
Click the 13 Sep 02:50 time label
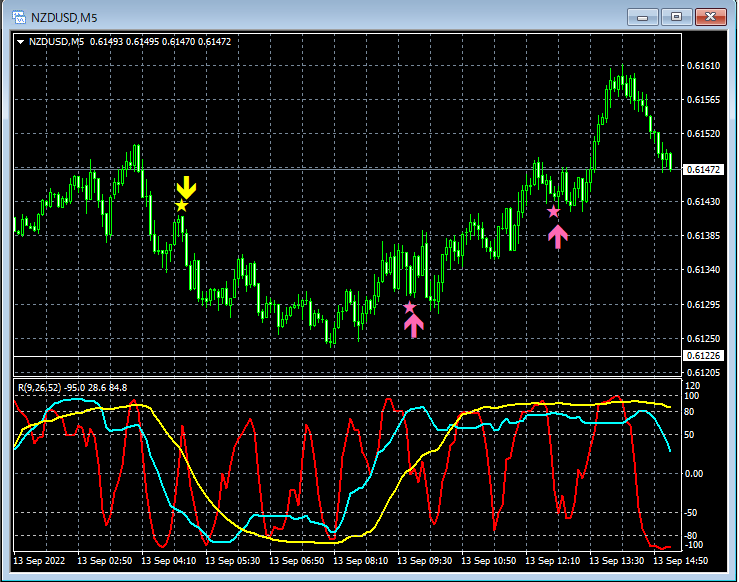pyautogui.click(x=105, y=561)
